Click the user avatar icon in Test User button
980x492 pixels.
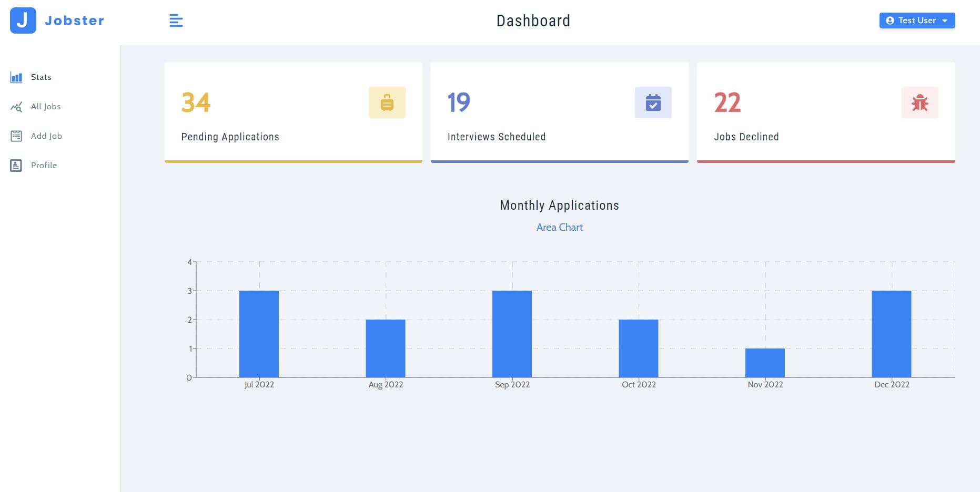coord(890,20)
